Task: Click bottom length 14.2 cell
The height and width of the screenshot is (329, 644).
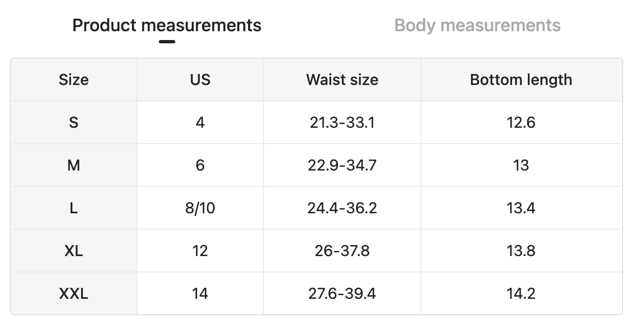Action: [521, 294]
